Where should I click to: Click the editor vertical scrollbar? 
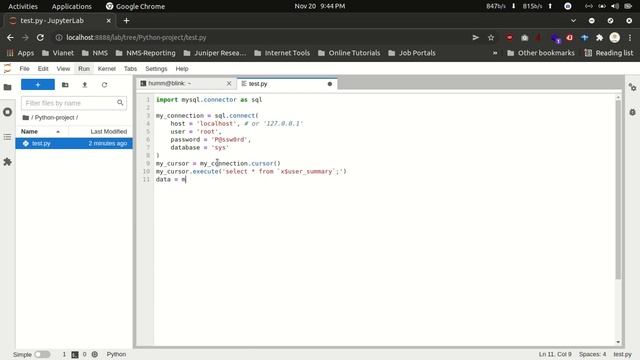click(618, 189)
